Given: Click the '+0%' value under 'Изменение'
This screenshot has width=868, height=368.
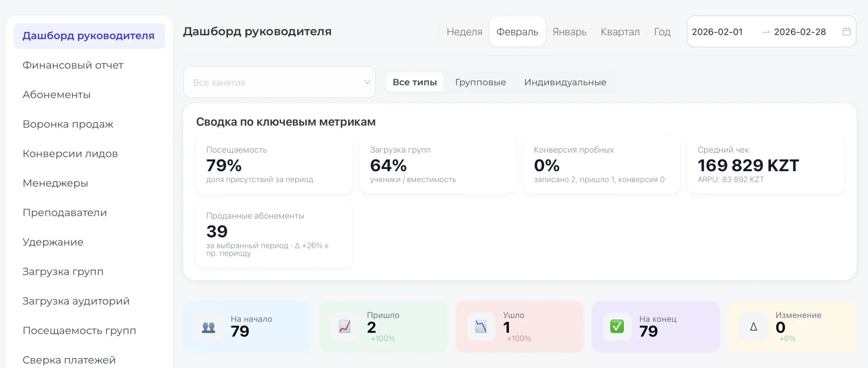Looking at the screenshot, I should click(x=787, y=339).
